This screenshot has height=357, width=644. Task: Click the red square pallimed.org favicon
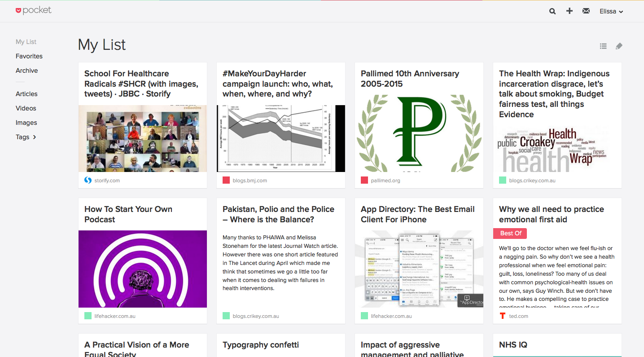364,180
